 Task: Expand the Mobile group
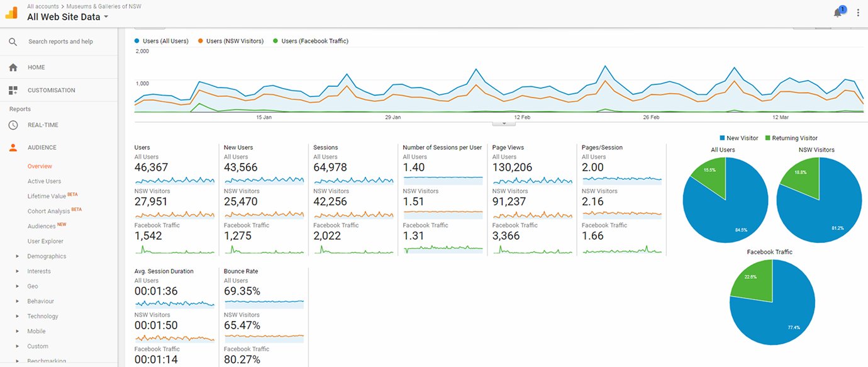click(x=36, y=331)
